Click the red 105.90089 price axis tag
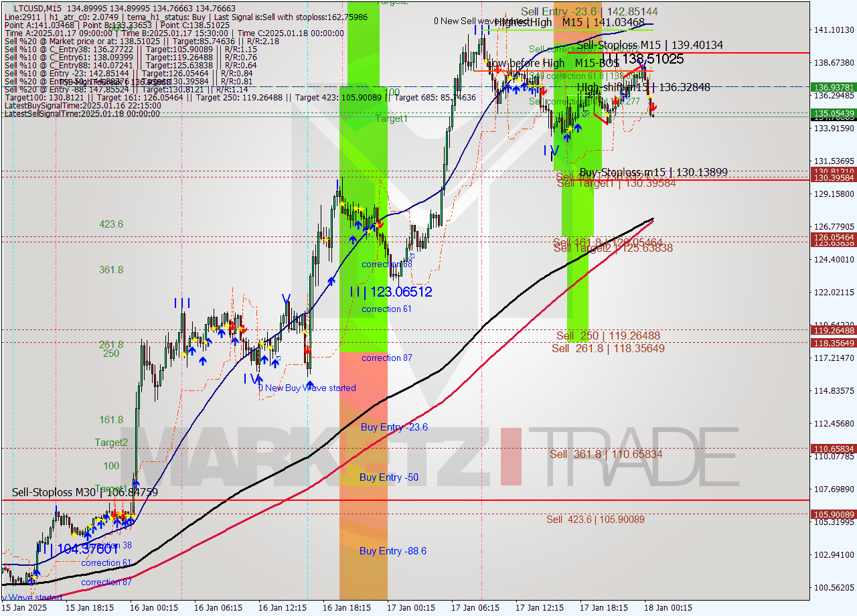The height and width of the screenshot is (616, 857). 834,514
